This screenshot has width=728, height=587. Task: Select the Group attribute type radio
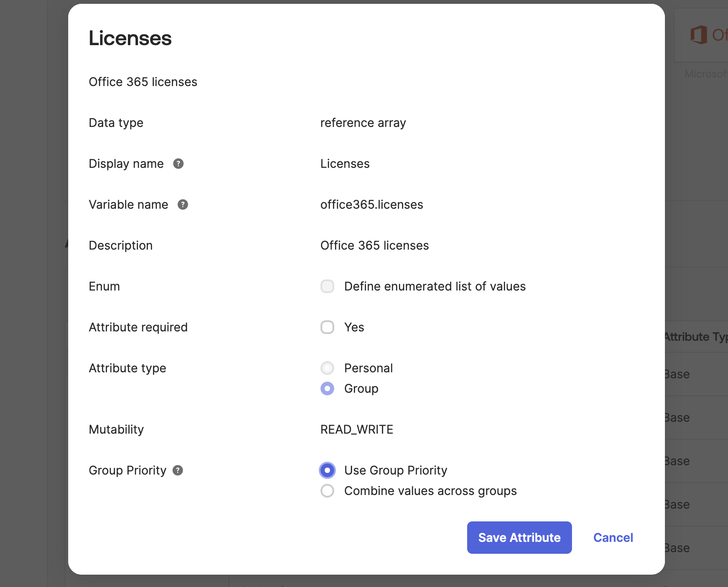click(x=327, y=388)
